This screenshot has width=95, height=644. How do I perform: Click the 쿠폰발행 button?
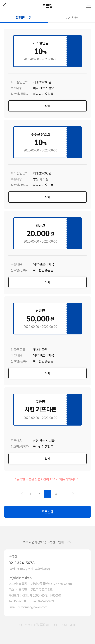(47, 512)
